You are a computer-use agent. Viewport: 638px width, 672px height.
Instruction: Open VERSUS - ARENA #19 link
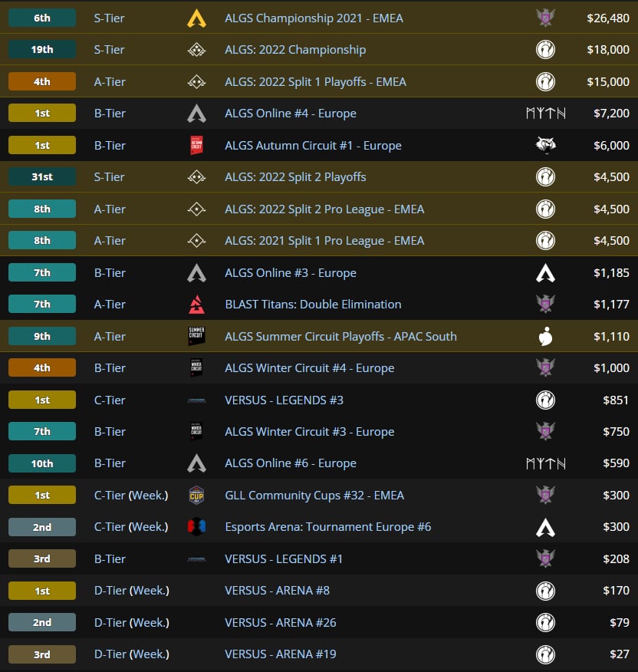[x=280, y=654]
